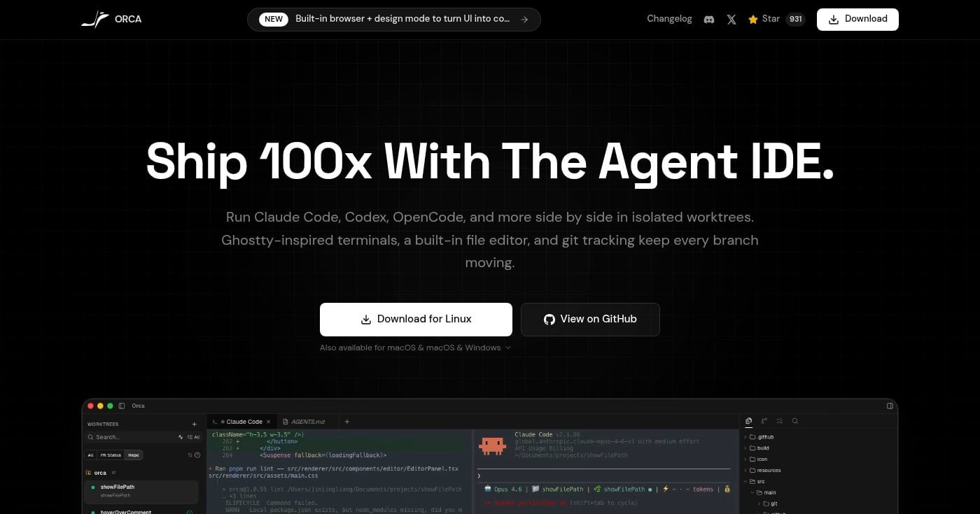Image resolution: width=980 pixels, height=514 pixels.
Task: Select the PR Status filter
Action: pos(111,455)
